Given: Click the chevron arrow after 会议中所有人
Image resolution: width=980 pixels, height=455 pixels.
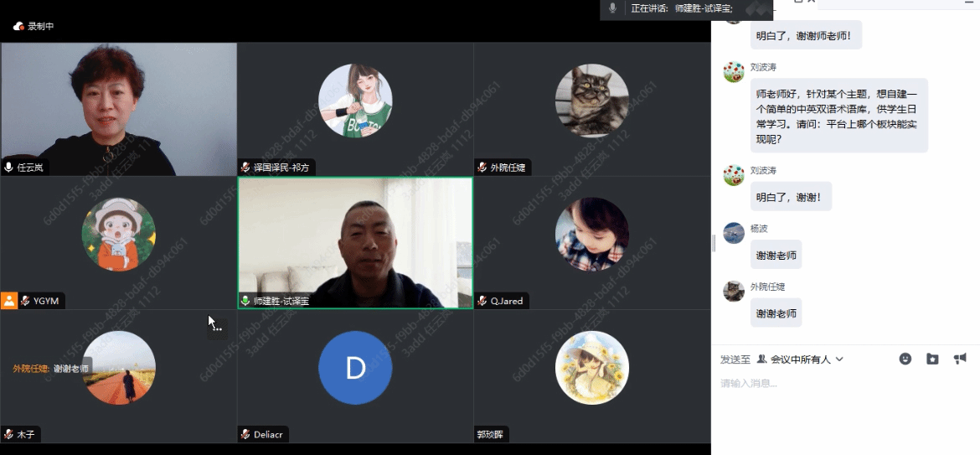Looking at the screenshot, I should point(839,359).
